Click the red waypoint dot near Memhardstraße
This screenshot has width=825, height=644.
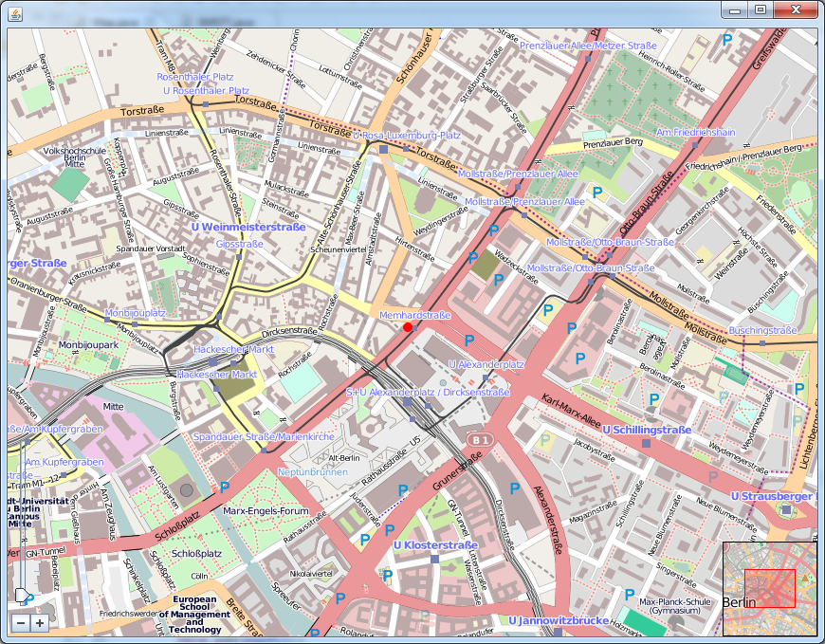[x=408, y=327]
